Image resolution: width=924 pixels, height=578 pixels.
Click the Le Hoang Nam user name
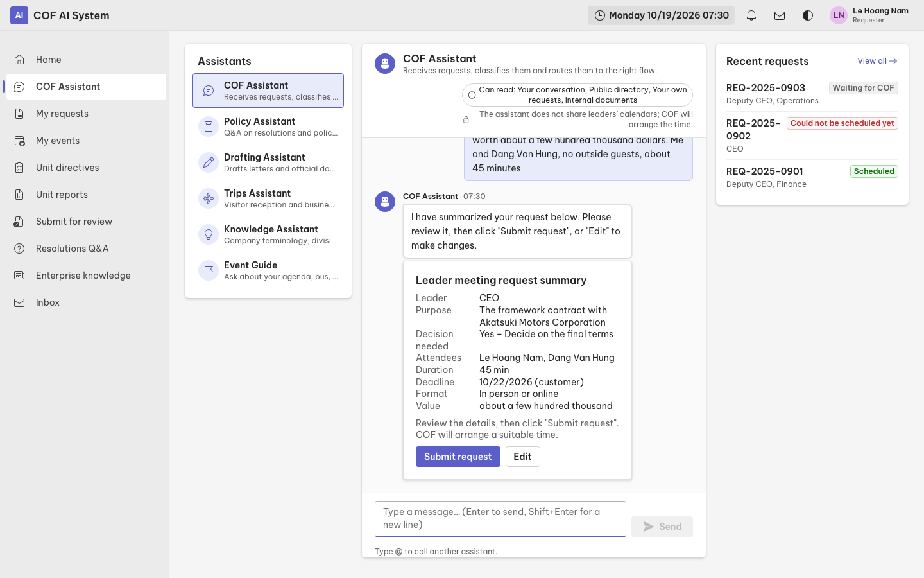click(880, 11)
